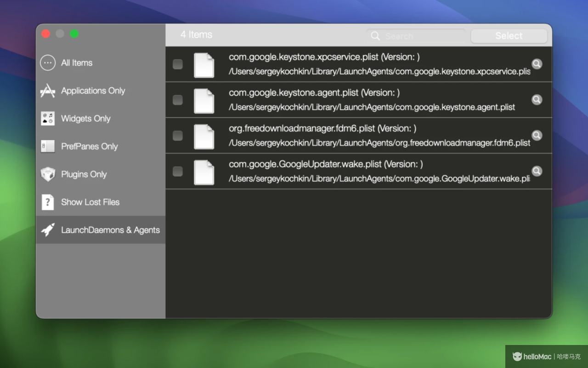Zoom the window with the green button
The height and width of the screenshot is (368, 588).
74,34
